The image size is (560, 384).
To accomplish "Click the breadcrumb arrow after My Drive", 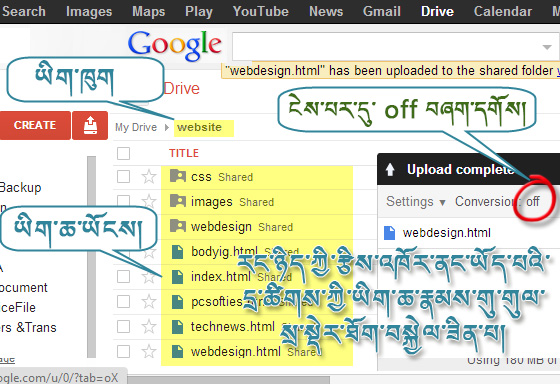I will [x=166, y=127].
